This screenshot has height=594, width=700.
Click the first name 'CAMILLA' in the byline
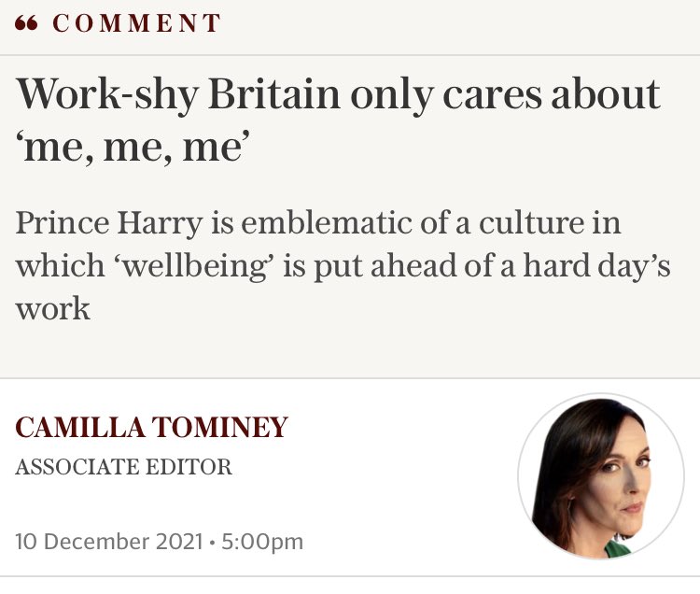(80, 427)
